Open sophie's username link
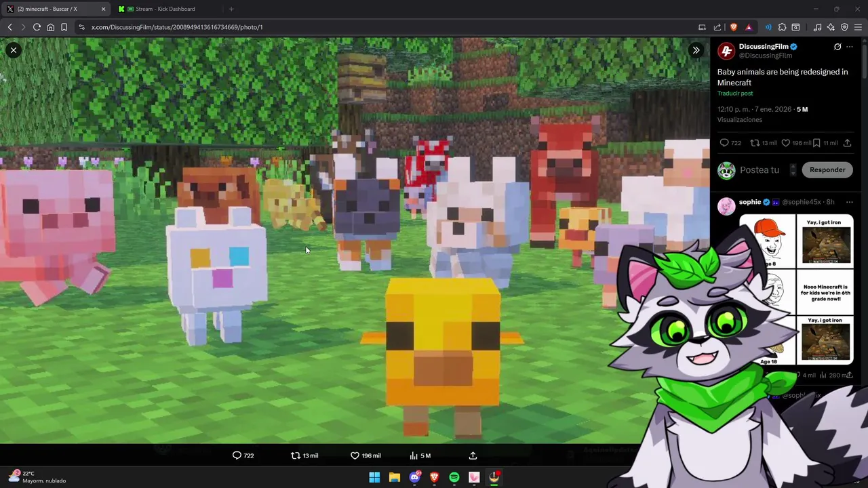Viewport: 868px width, 488px height. [x=750, y=202]
